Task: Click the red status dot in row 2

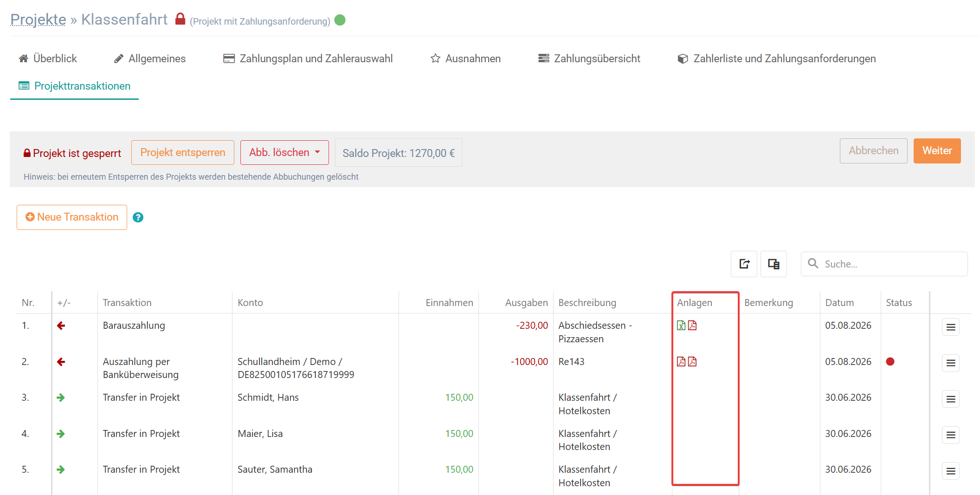Action: click(890, 362)
